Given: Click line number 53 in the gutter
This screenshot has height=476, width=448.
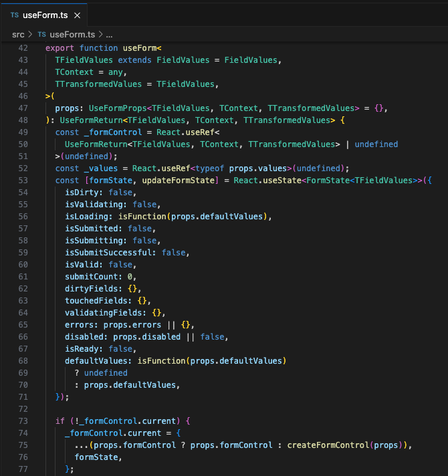Looking at the screenshot, I should (x=23, y=181).
